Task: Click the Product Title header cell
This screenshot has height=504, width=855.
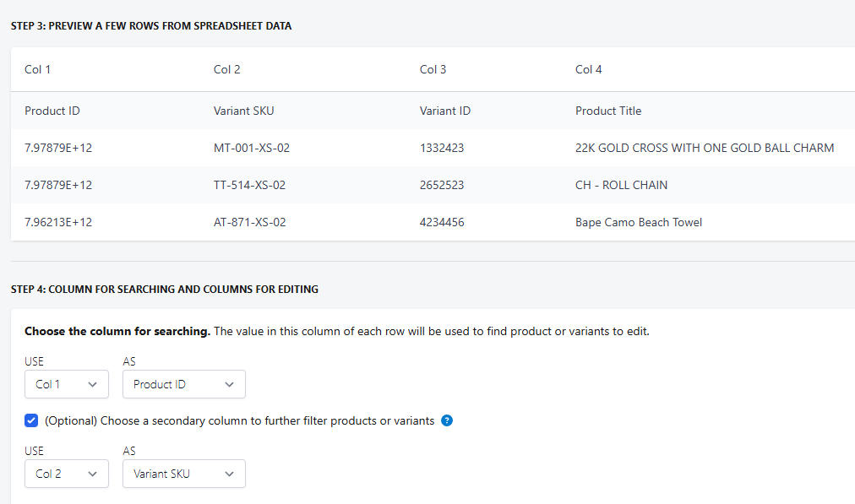Action: click(x=608, y=111)
